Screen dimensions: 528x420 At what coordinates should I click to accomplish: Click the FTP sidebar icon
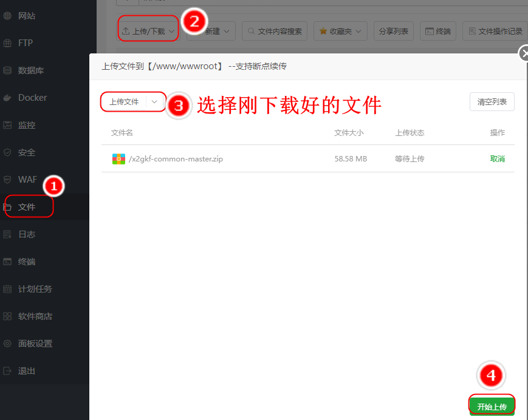(x=7, y=43)
